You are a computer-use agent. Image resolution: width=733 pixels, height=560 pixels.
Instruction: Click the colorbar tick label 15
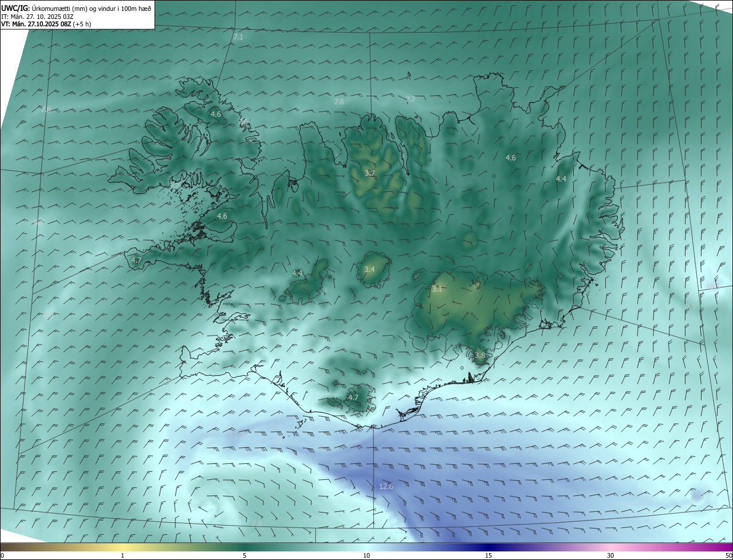(488, 555)
